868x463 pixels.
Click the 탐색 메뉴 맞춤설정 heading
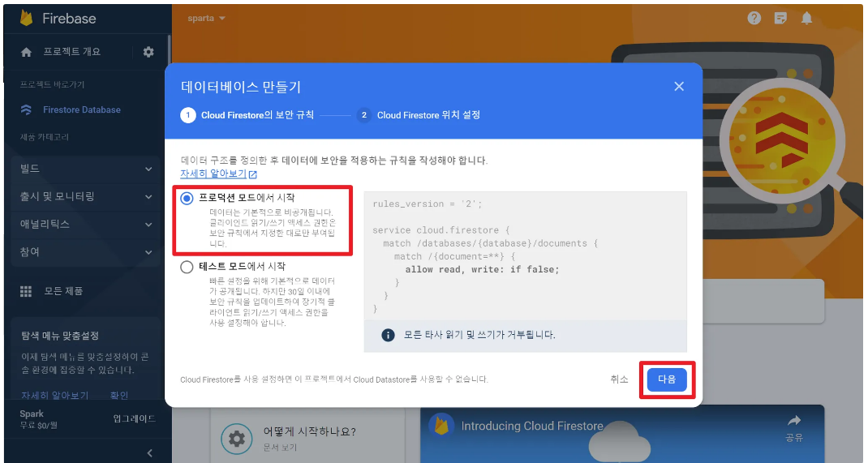60,336
